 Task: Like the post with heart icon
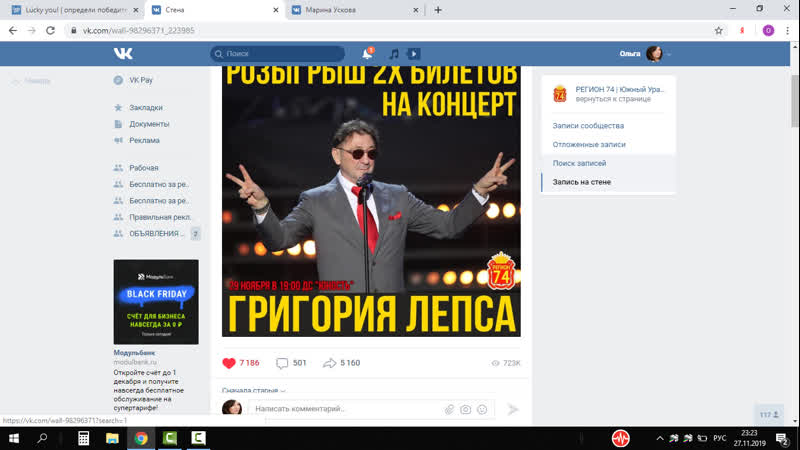coord(229,363)
